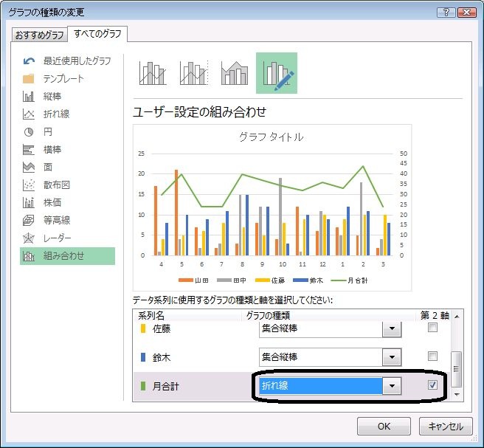Open chart type dropdown for 佐藤
Screen dimensions: 484x448
tap(393, 328)
